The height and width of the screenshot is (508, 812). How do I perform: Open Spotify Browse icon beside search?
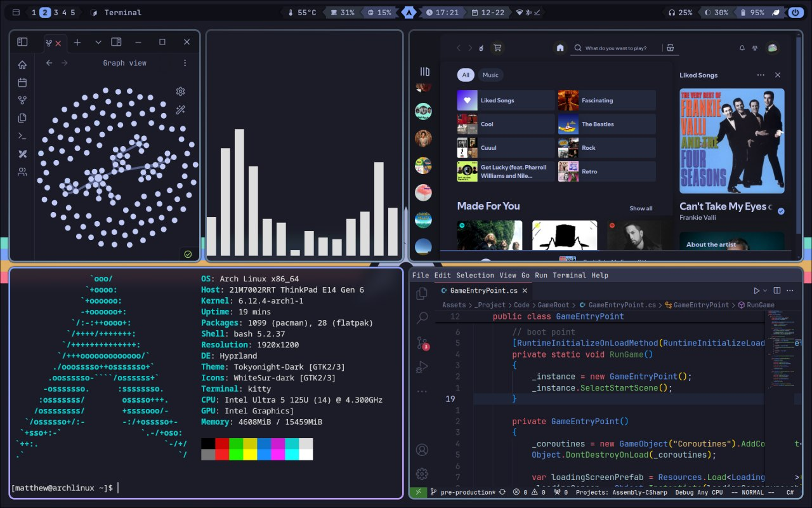point(671,48)
